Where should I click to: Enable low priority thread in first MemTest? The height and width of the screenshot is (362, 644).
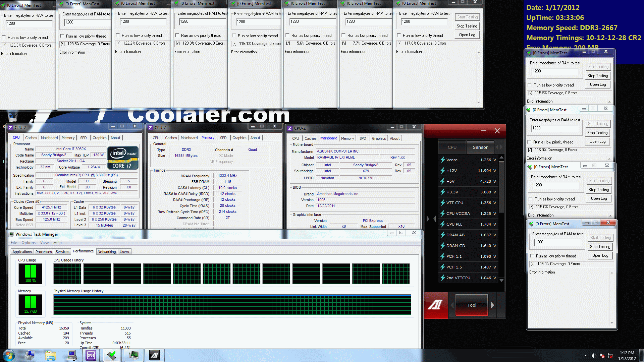(x=4, y=38)
